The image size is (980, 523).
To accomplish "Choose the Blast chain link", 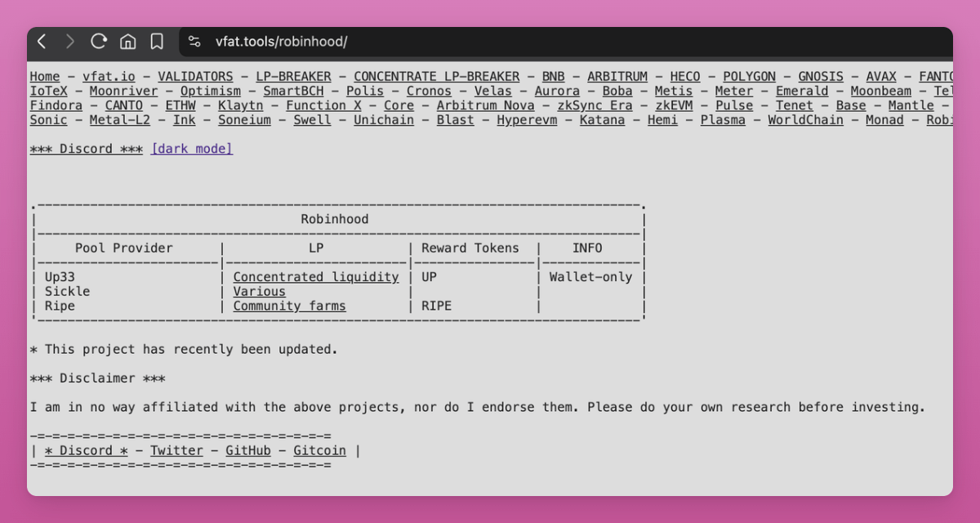I will point(455,120).
